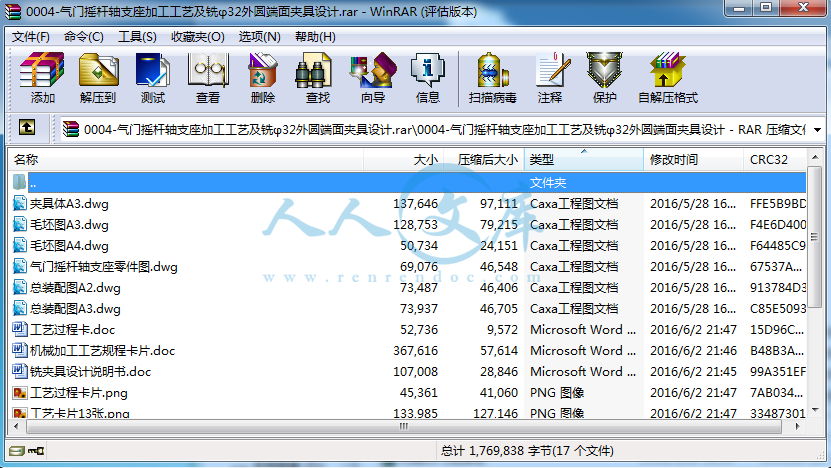831x468 pixels.
Task: Click the size value 137,646
Action: pos(416,204)
